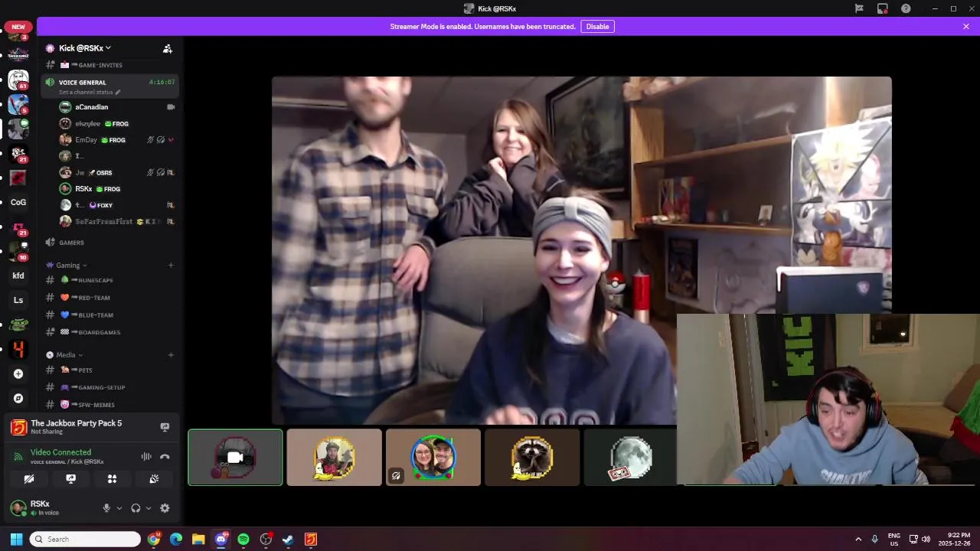Image resolution: width=980 pixels, height=551 pixels.
Task: Add a channel to Media category
Action: (171, 355)
